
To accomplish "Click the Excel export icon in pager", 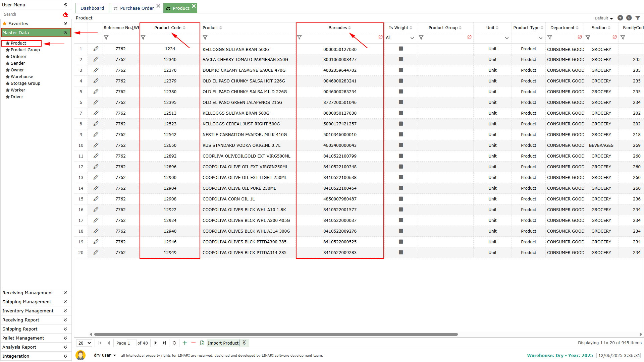I will click(x=202, y=343).
